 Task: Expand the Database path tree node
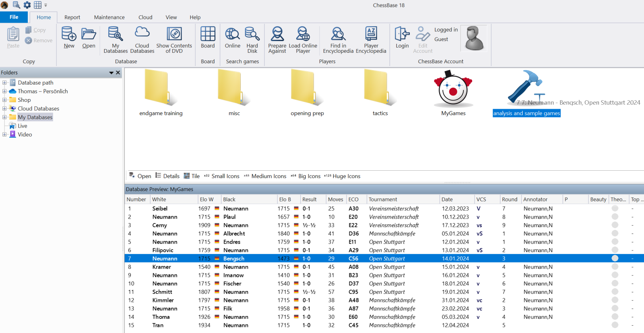(4, 83)
